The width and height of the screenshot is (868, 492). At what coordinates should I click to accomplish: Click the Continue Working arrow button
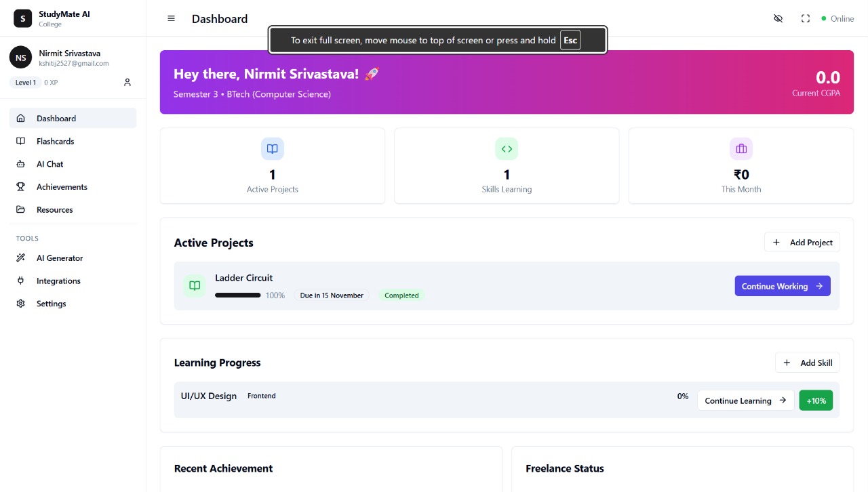[x=820, y=286]
